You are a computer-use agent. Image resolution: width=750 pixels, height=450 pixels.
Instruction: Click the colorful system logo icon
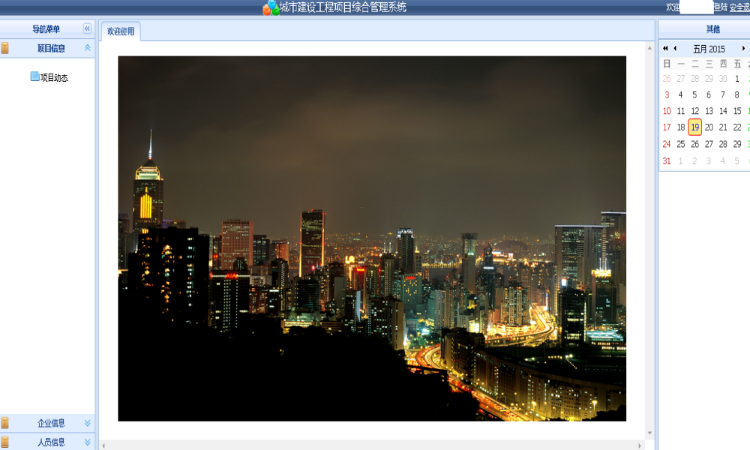pos(271,8)
